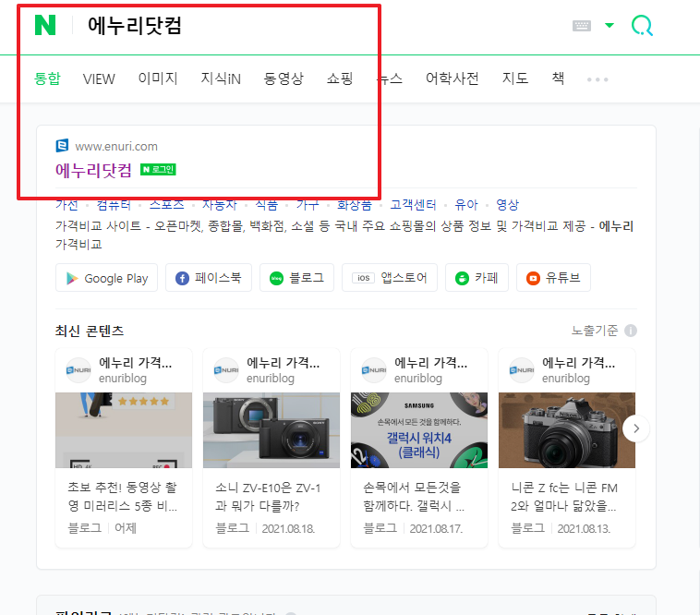Viewport: 700px width, 615px height.
Task: Open post titled 니콘 Z fc는 니콘 FM2와
Action: [x=564, y=497]
